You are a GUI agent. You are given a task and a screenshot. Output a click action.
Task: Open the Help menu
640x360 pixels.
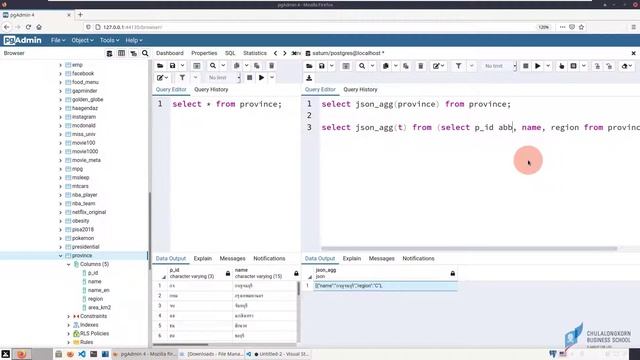coord(133,40)
